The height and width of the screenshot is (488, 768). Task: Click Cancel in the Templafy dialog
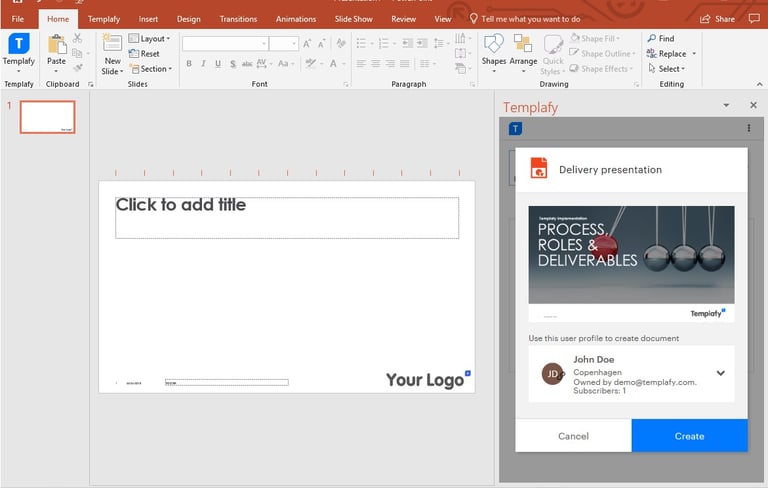pyautogui.click(x=574, y=436)
